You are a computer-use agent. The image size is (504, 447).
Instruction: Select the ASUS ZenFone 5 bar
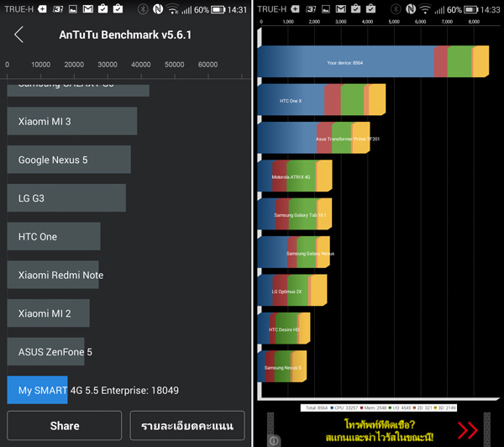(45, 351)
